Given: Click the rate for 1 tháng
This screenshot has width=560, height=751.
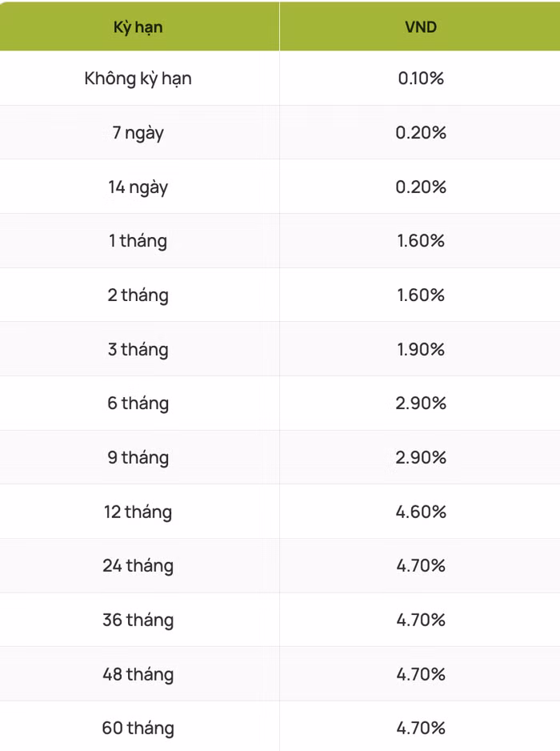Looking at the screenshot, I should point(420,240).
